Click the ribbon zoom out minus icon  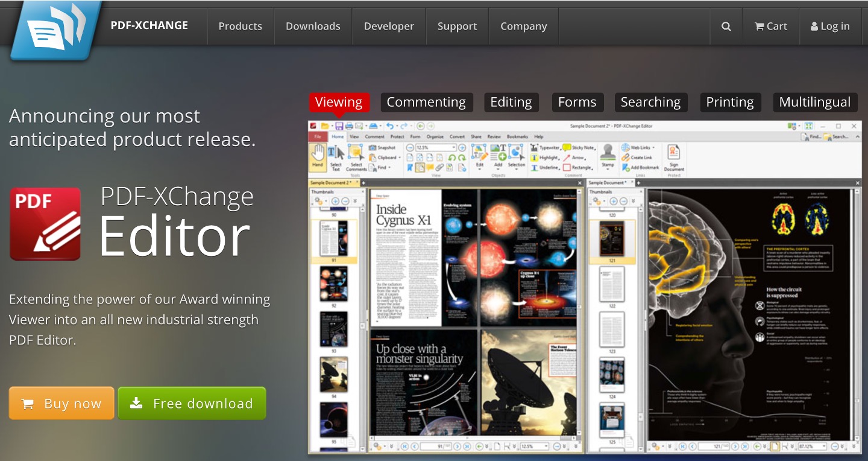pyautogui.click(x=410, y=148)
